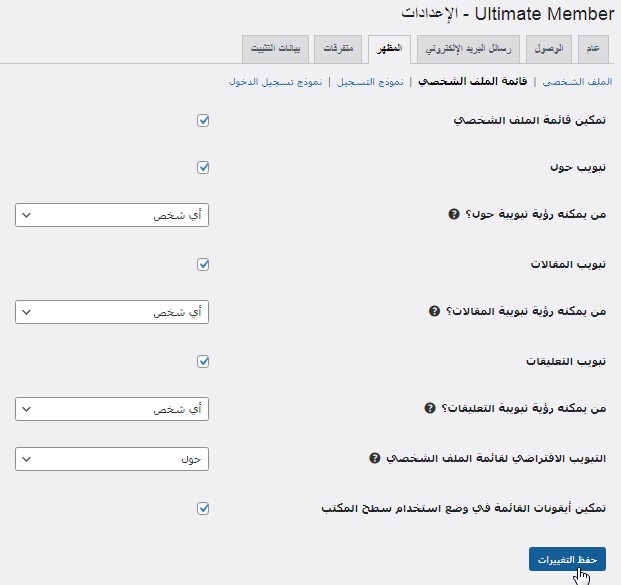Click the 'حفظ التغييرات' save button
Screen dimensions: 621x585
(x=567, y=559)
